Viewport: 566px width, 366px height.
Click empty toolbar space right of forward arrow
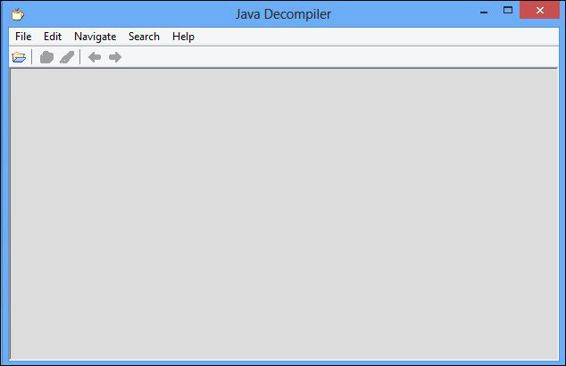tap(339, 57)
